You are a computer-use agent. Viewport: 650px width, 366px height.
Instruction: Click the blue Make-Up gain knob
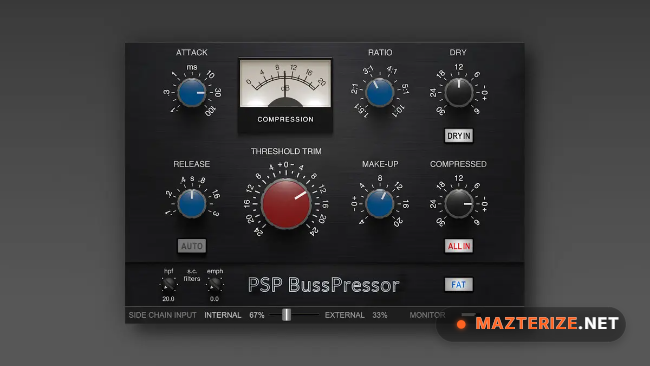[380, 204]
